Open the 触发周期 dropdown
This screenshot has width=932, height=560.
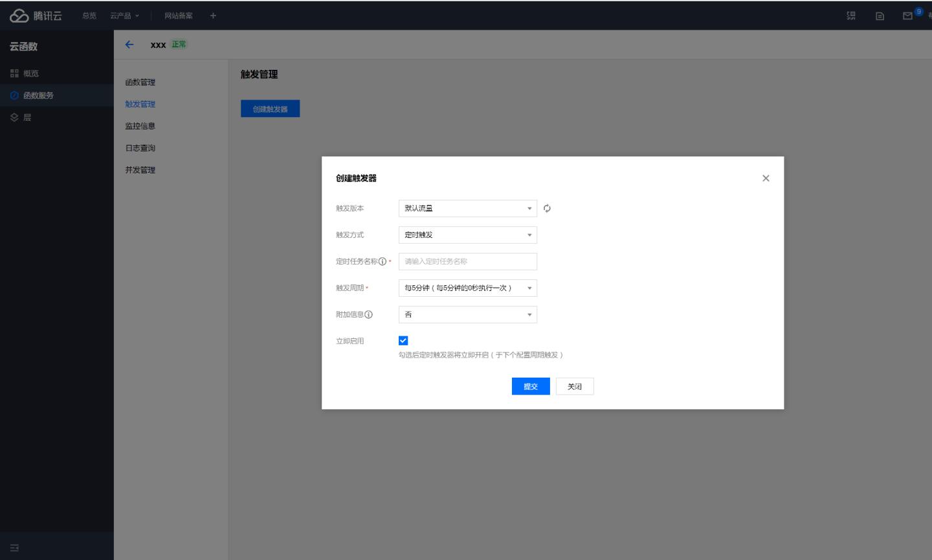tap(467, 288)
